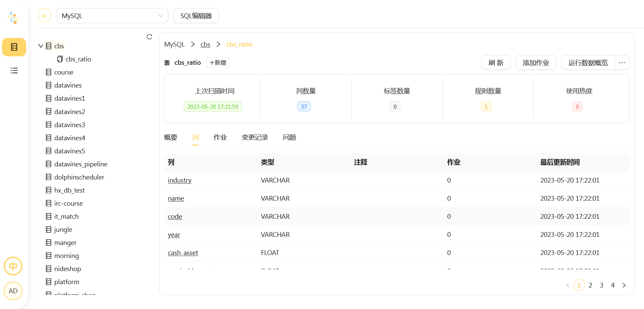Select the nideshop database
The image size is (644, 309).
[x=67, y=269]
